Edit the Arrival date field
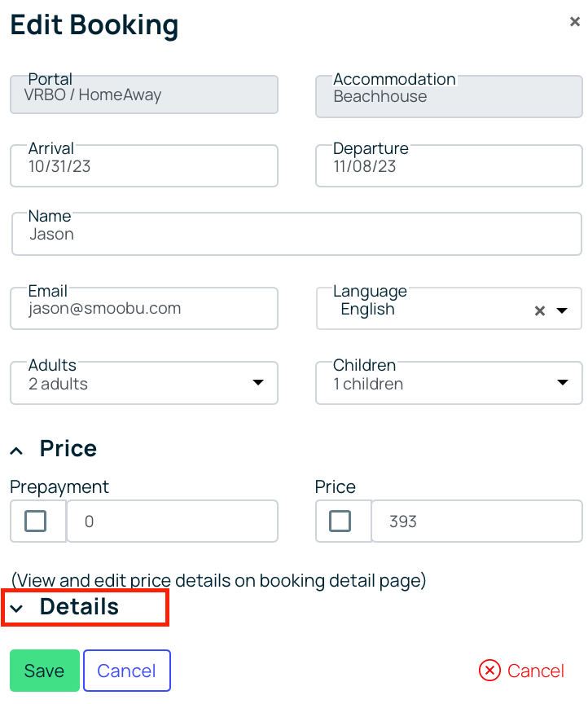The width and height of the screenshot is (588, 704). tap(144, 165)
